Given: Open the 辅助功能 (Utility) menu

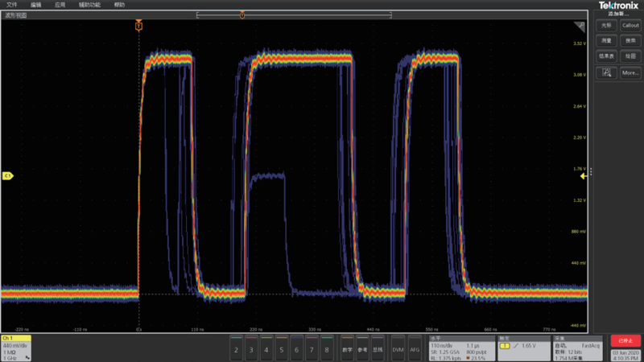Looking at the screenshot, I should 90,5.
